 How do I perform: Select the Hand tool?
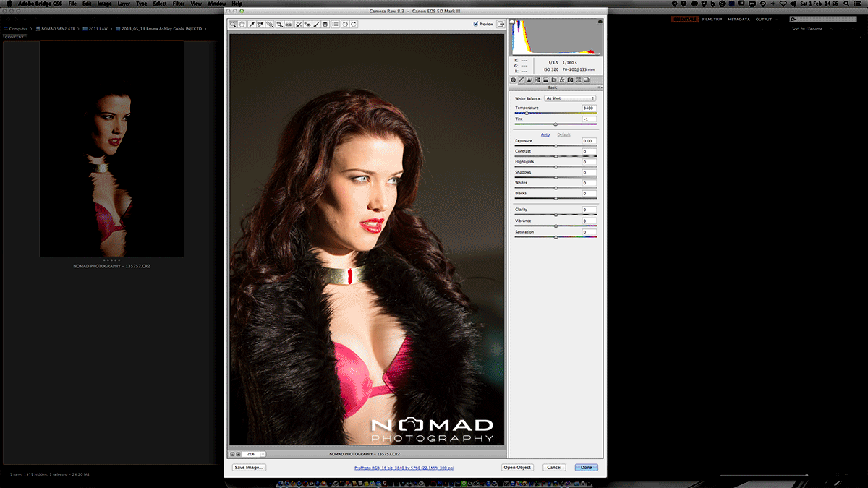click(x=242, y=25)
